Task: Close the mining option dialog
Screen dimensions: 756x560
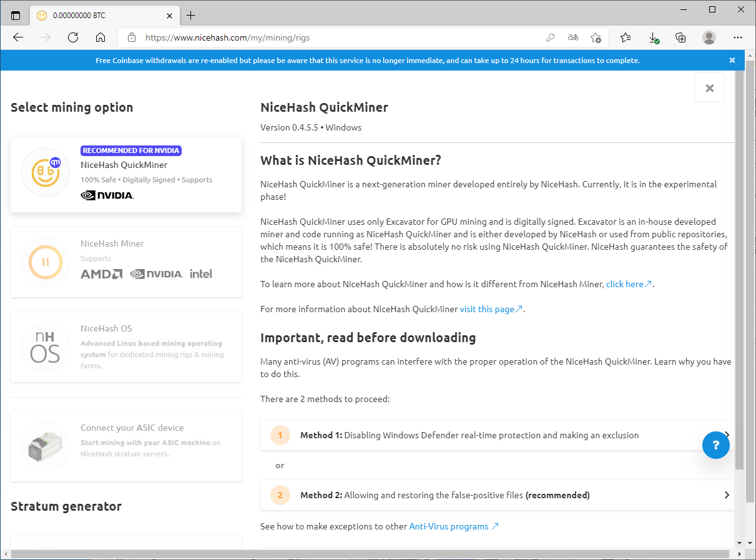Action: (710, 88)
